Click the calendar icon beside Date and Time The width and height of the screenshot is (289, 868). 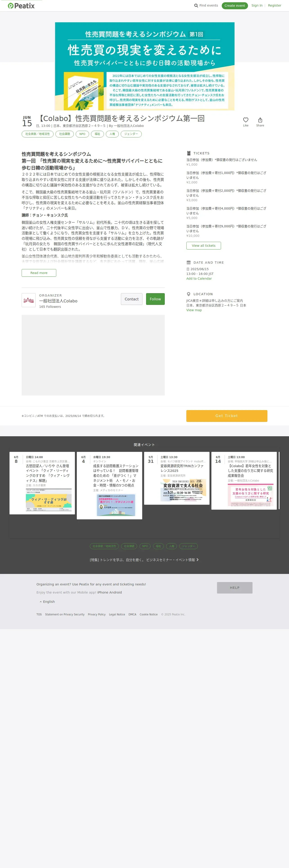click(188, 263)
